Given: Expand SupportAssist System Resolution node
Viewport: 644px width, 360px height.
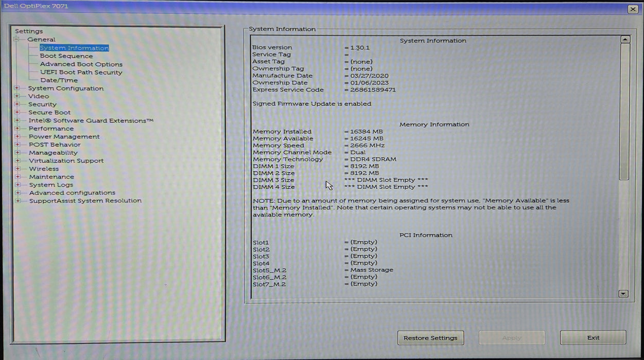Looking at the screenshot, I should click(x=17, y=201).
